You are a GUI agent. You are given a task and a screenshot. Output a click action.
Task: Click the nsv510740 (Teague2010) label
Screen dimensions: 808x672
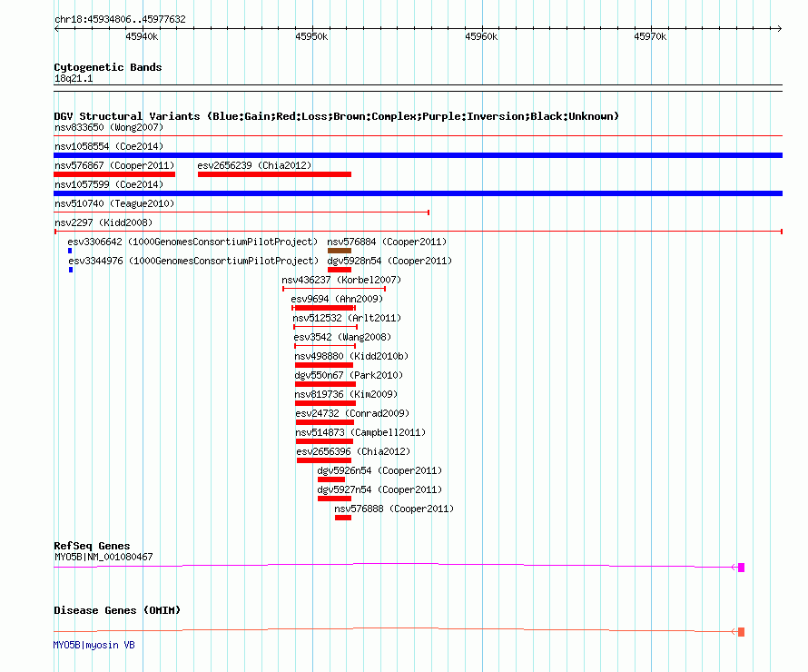(x=114, y=203)
